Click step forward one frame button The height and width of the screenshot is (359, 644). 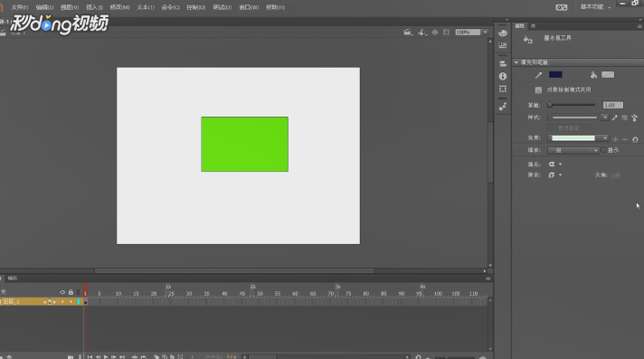tap(114, 357)
